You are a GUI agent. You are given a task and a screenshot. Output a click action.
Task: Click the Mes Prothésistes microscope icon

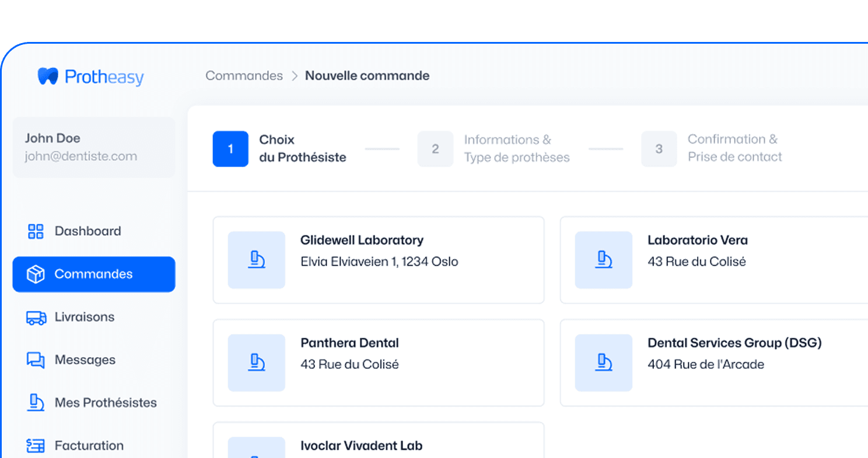pyautogui.click(x=36, y=403)
